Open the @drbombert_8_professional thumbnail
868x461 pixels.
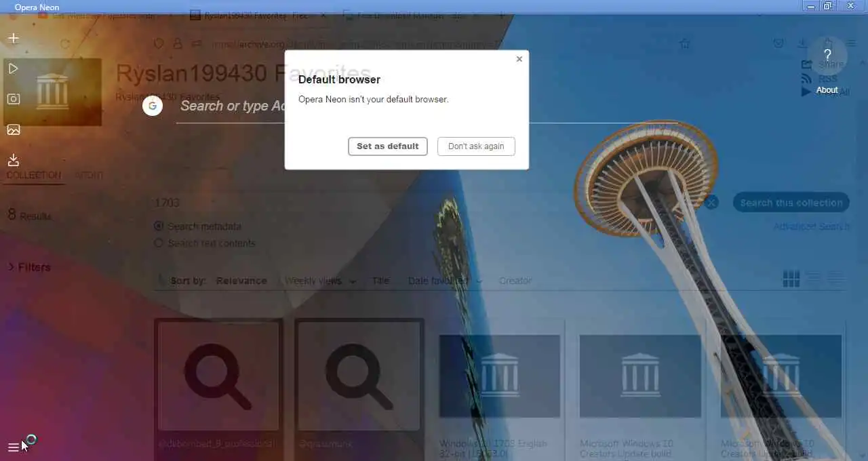[x=218, y=376]
